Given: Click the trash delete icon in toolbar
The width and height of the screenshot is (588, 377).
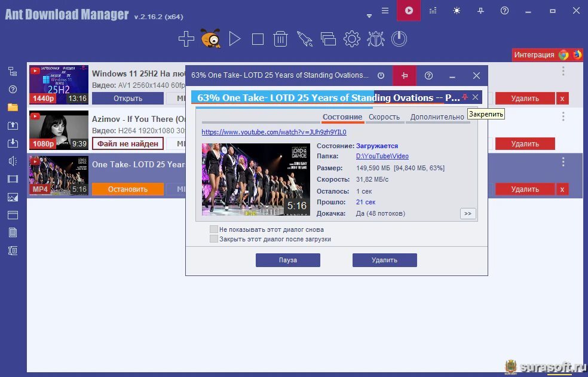Looking at the screenshot, I should point(280,39).
